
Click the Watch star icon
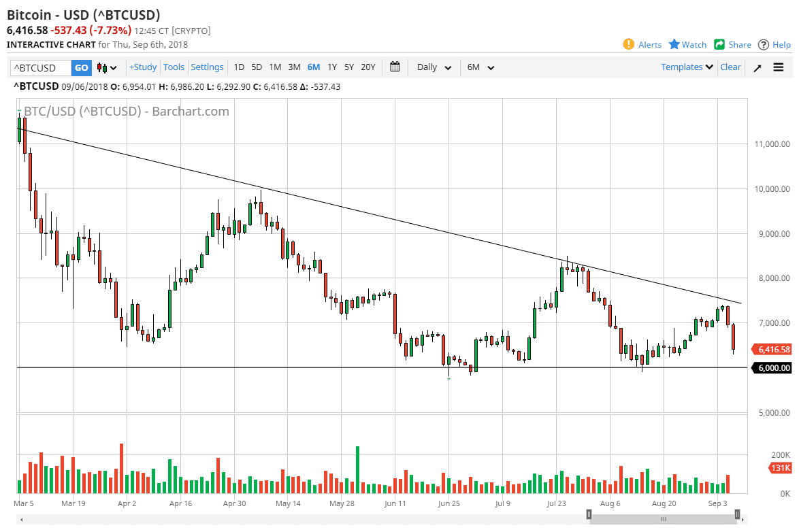point(674,44)
